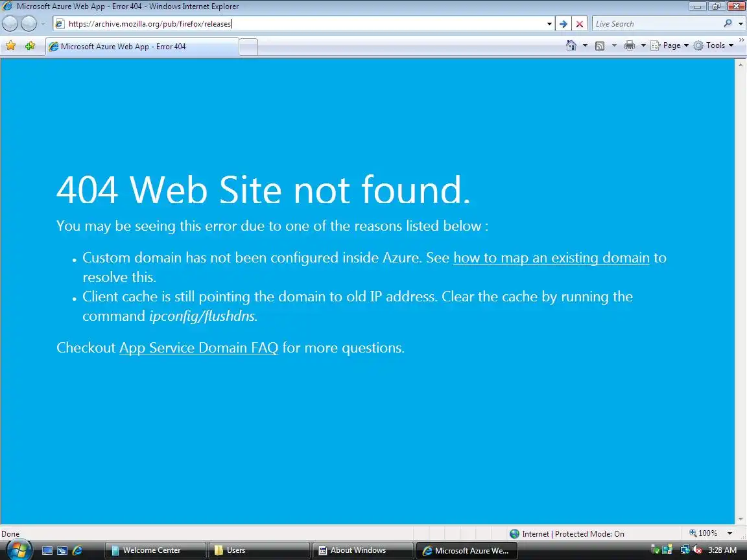Click the RSS feeds icon
The image size is (747, 560).
[600, 46]
